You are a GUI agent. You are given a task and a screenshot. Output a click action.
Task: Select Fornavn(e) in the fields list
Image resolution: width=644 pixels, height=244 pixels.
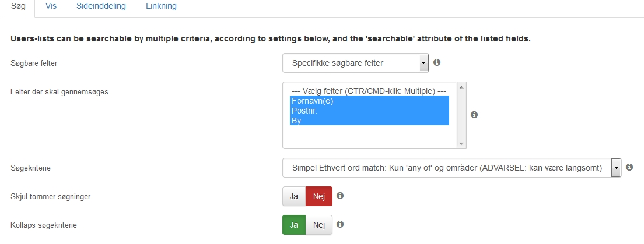point(369,101)
